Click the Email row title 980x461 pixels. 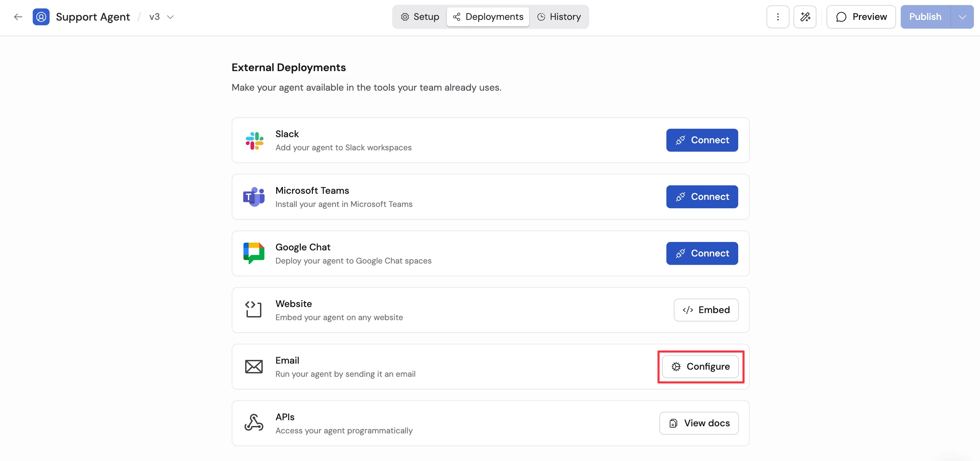click(x=287, y=360)
